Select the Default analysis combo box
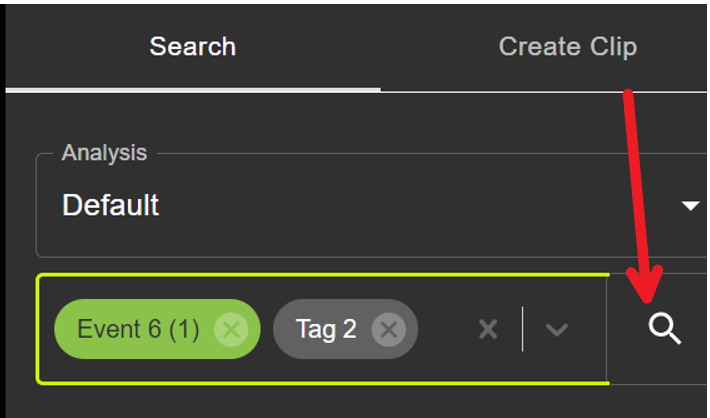Viewport: 710px width, 418px height. [371, 205]
